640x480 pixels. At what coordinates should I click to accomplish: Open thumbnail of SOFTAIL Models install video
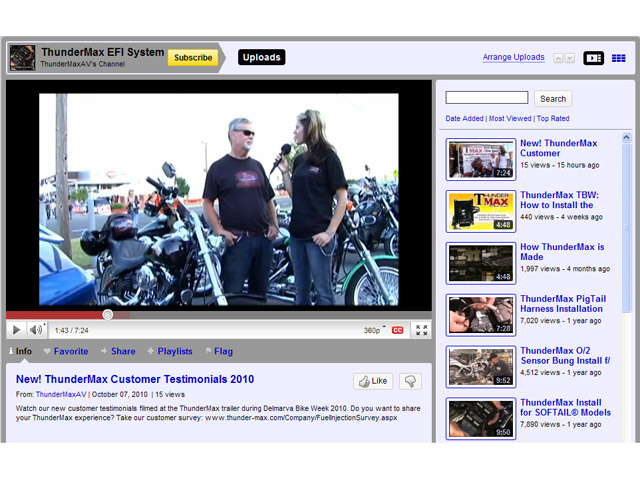[x=481, y=419]
